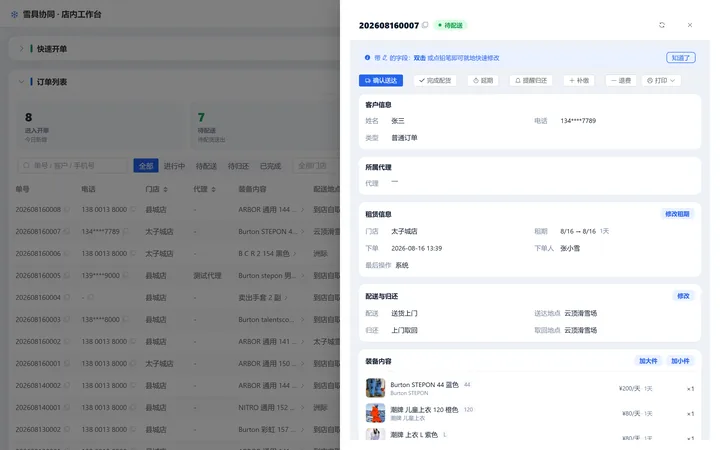Copy order number 202608130002 in the list

click(x=67, y=430)
